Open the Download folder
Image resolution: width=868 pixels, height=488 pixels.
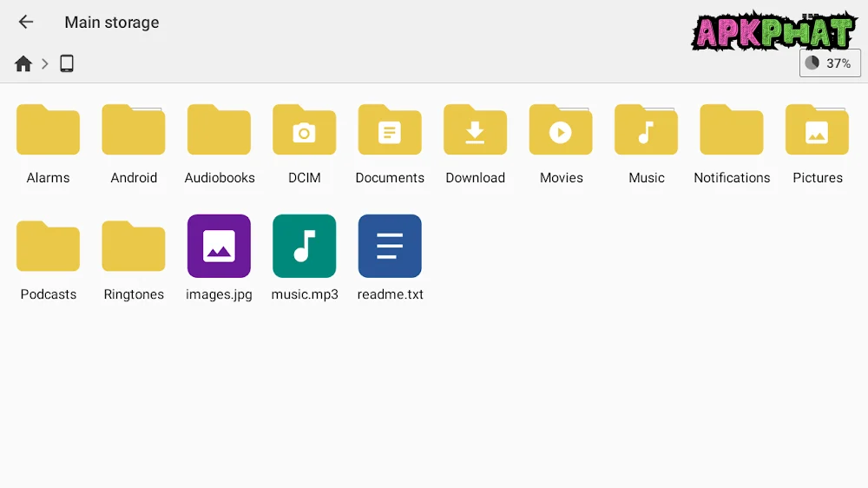pos(475,131)
